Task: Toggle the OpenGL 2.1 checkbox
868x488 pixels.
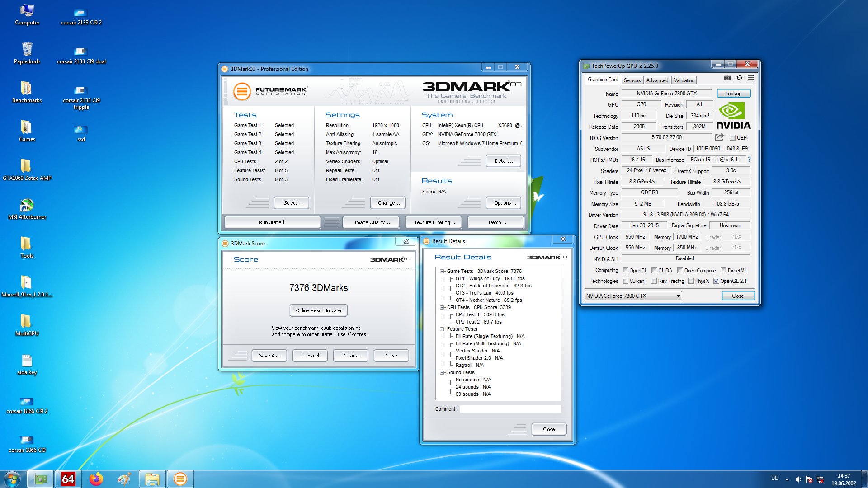Action: [x=716, y=281]
